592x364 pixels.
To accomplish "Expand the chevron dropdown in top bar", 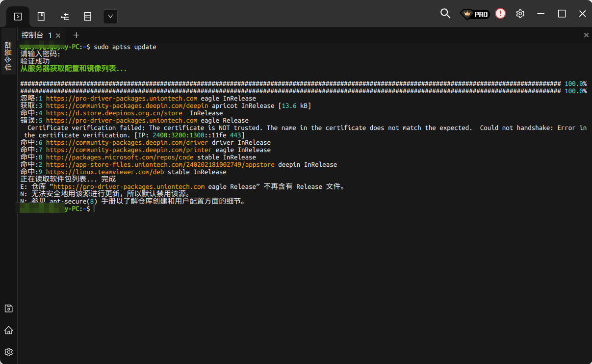I will [110, 17].
